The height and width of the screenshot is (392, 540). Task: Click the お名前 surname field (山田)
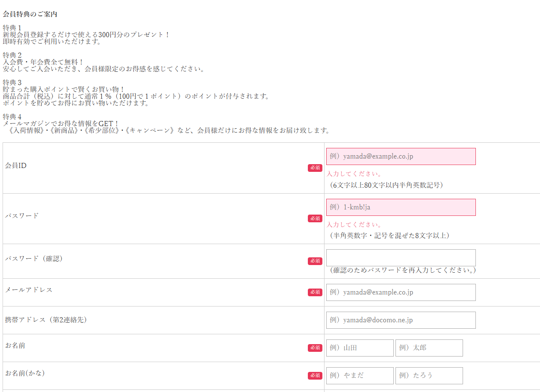point(360,348)
